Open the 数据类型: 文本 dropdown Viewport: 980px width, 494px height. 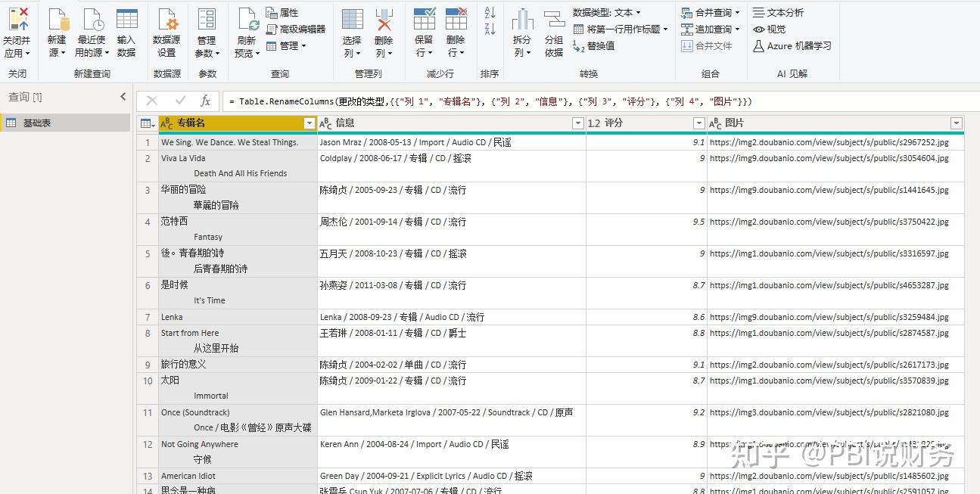pyautogui.click(x=607, y=13)
